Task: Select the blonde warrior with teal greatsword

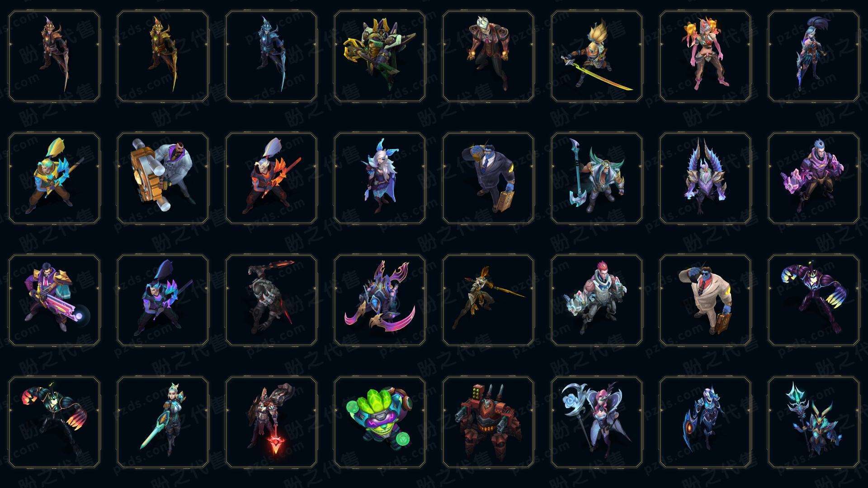Action: tap(163, 422)
